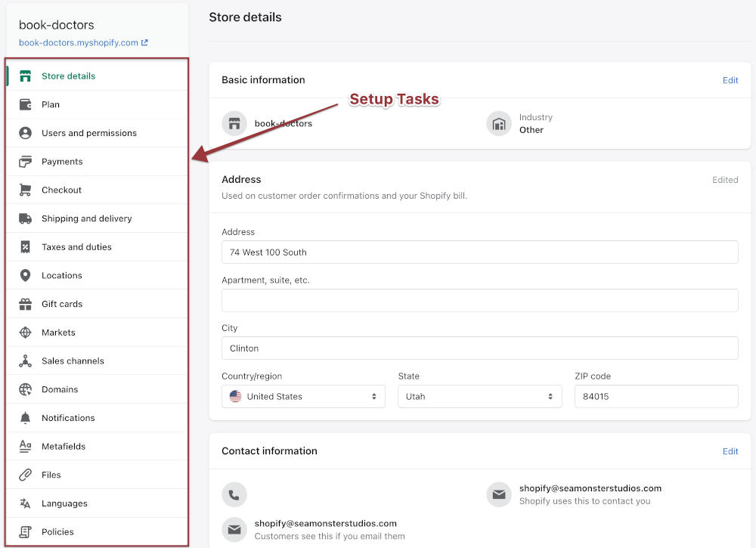Click the Domains globe icon
The image size is (756, 548).
click(x=26, y=389)
